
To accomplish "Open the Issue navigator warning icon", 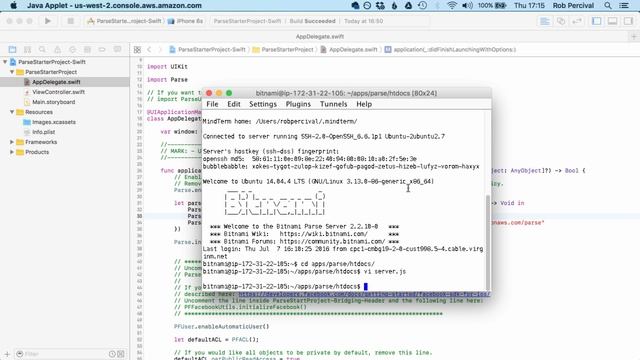I will click(x=57, y=49).
